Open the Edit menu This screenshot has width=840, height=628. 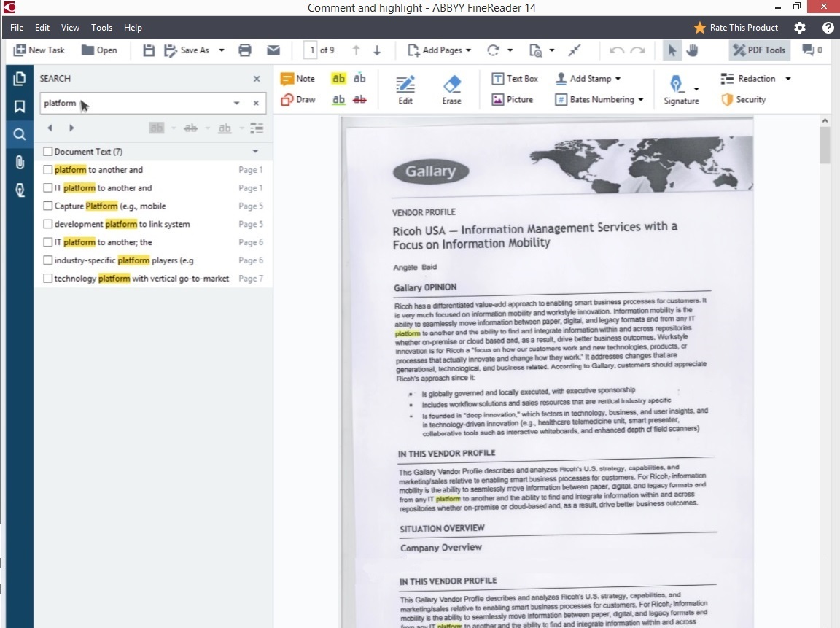click(42, 28)
